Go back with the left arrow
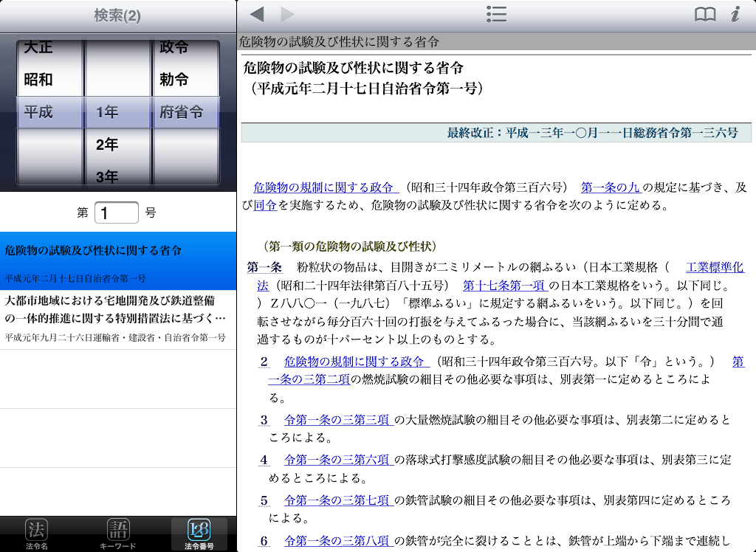This screenshot has height=552, width=756. coord(257,15)
